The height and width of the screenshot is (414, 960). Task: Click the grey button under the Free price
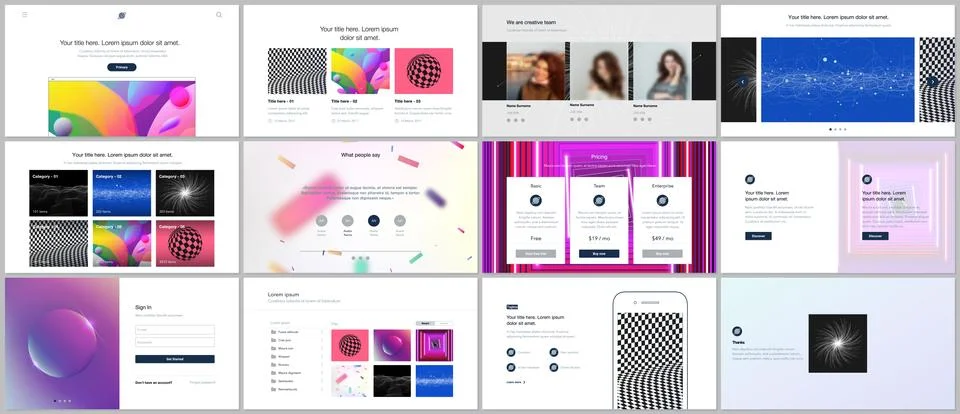point(536,254)
